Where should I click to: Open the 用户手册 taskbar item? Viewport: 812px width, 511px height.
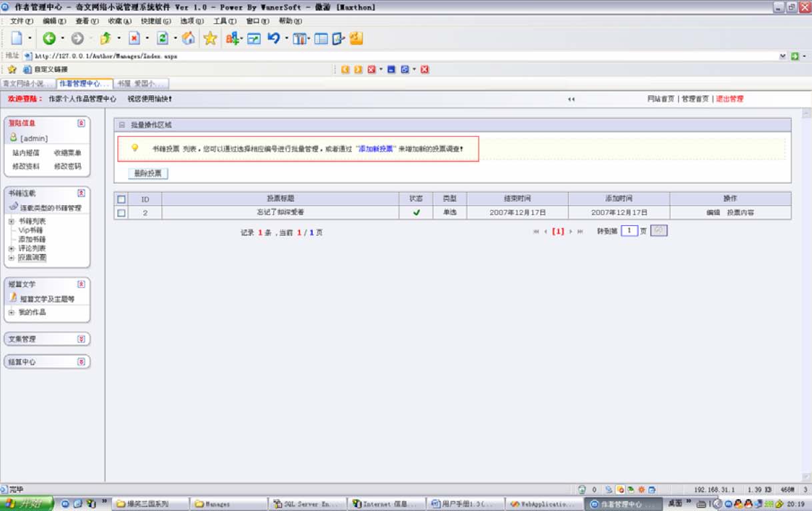[x=465, y=504]
